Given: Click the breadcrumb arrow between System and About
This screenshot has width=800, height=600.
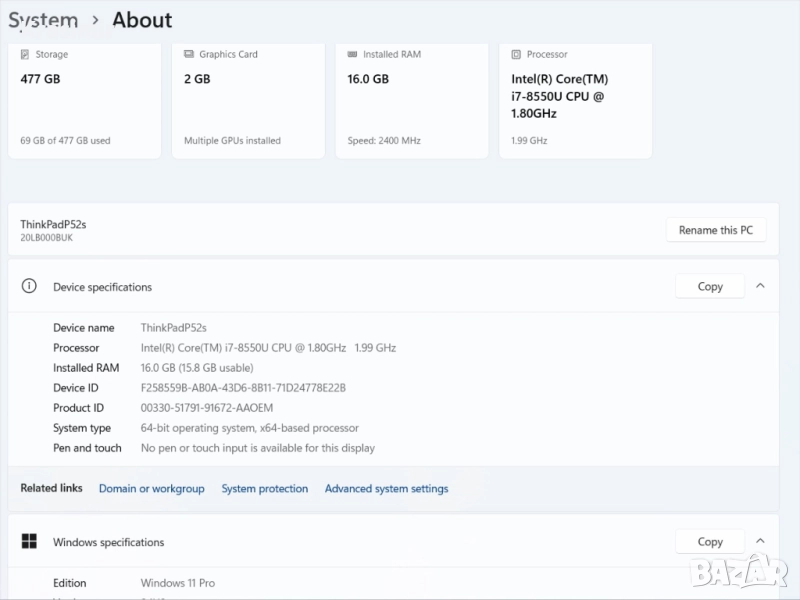Looking at the screenshot, I should (95, 20).
